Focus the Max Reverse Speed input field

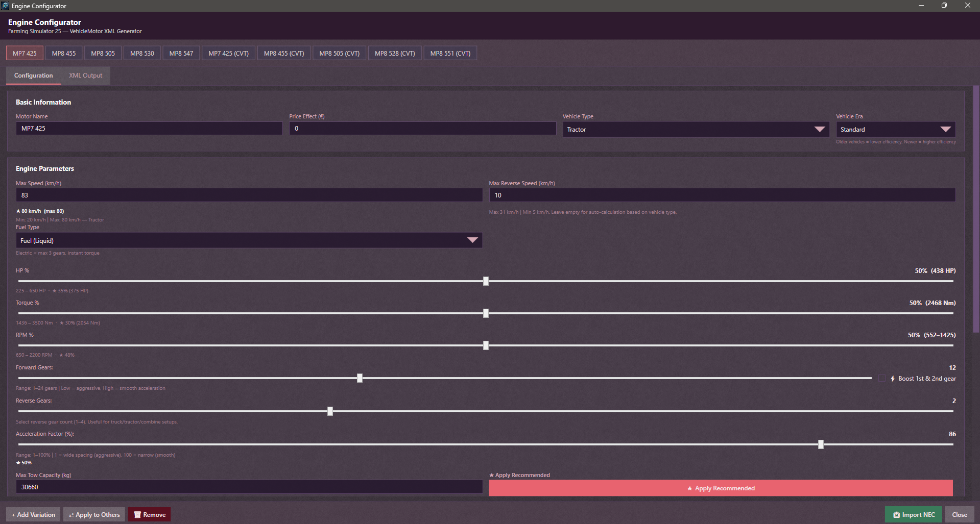click(x=722, y=195)
